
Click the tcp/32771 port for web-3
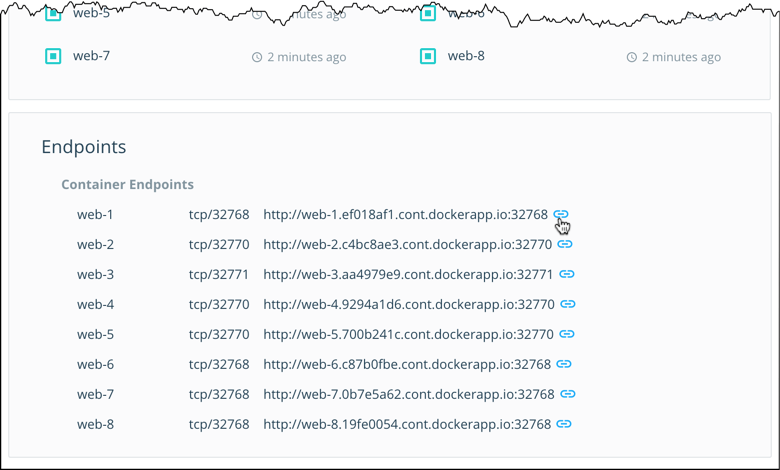coord(218,274)
